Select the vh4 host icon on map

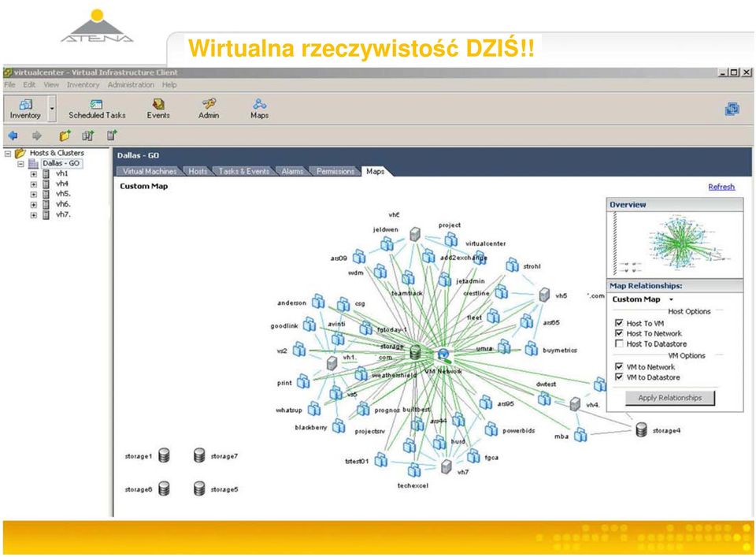tap(575, 404)
